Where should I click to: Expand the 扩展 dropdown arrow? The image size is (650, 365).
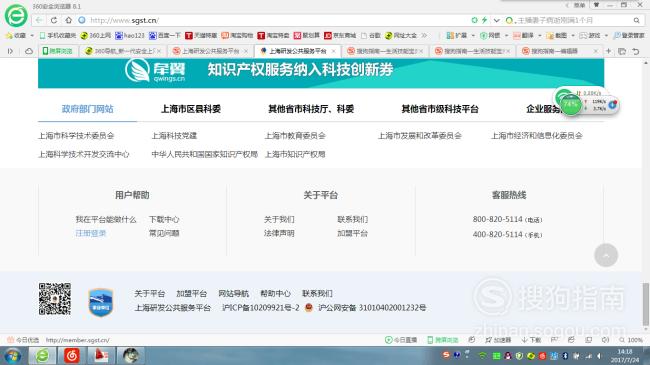(473, 36)
